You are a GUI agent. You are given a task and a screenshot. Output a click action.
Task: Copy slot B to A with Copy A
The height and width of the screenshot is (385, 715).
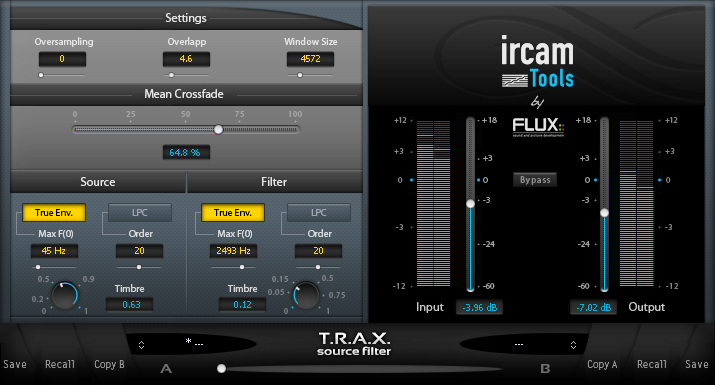pos(602,364)
